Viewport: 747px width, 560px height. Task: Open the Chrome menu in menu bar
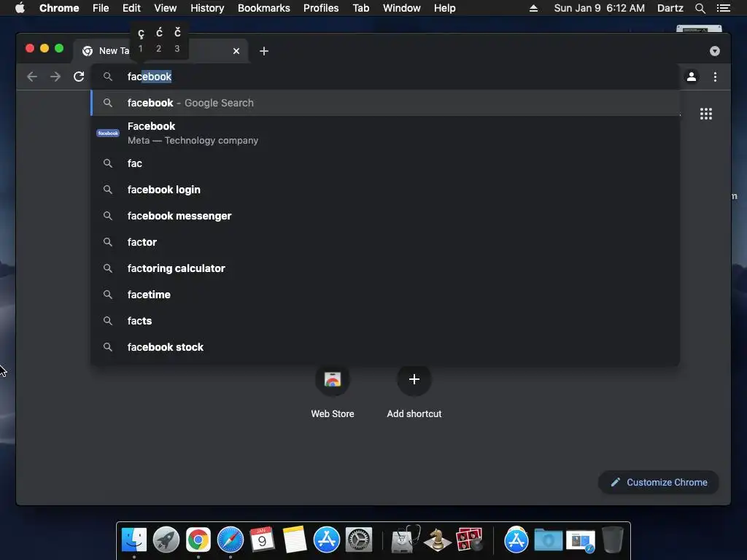point(59,8)
